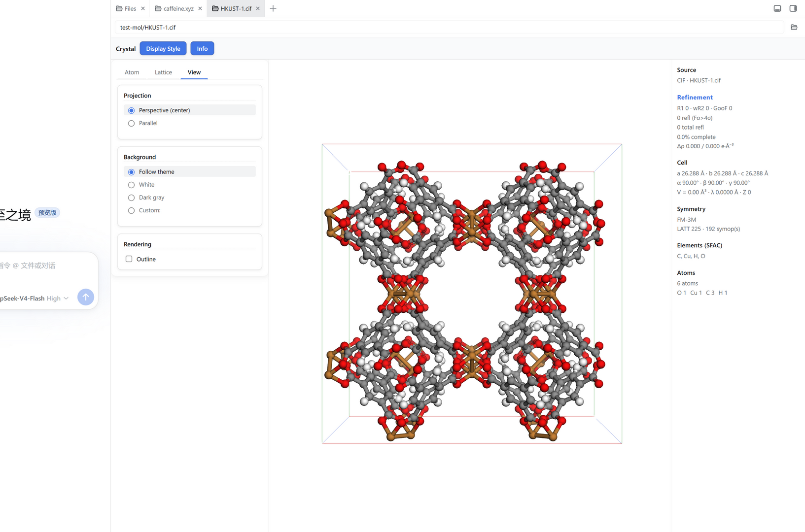Choose Follow theme background
The image size is (805, 532).
pos(190,172)
